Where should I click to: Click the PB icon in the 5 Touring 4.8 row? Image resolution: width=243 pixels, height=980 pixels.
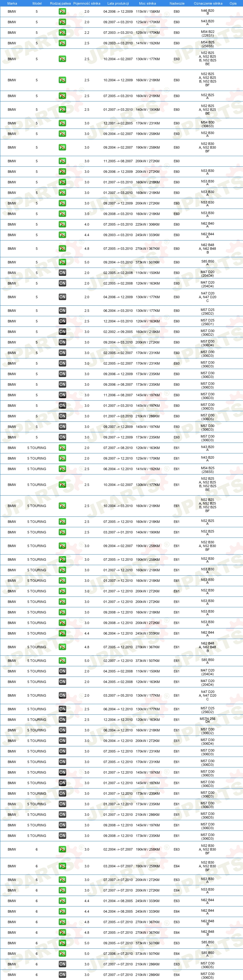(62, 647)
